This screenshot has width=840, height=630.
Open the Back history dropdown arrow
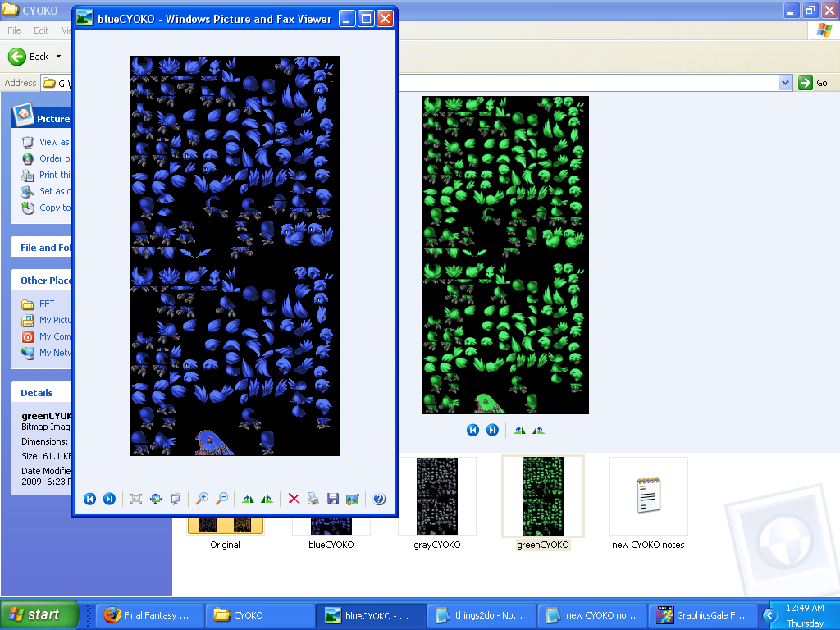click(58, 57)
